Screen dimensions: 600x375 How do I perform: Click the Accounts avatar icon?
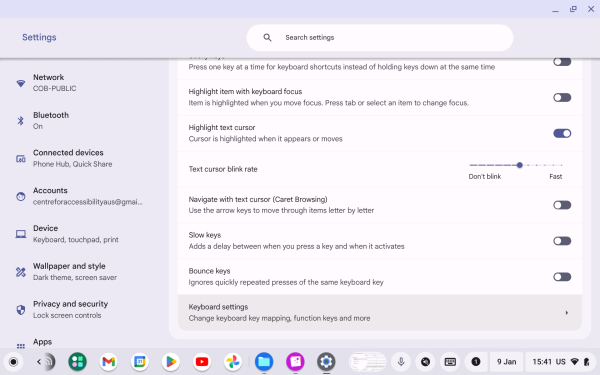[21, 196]
